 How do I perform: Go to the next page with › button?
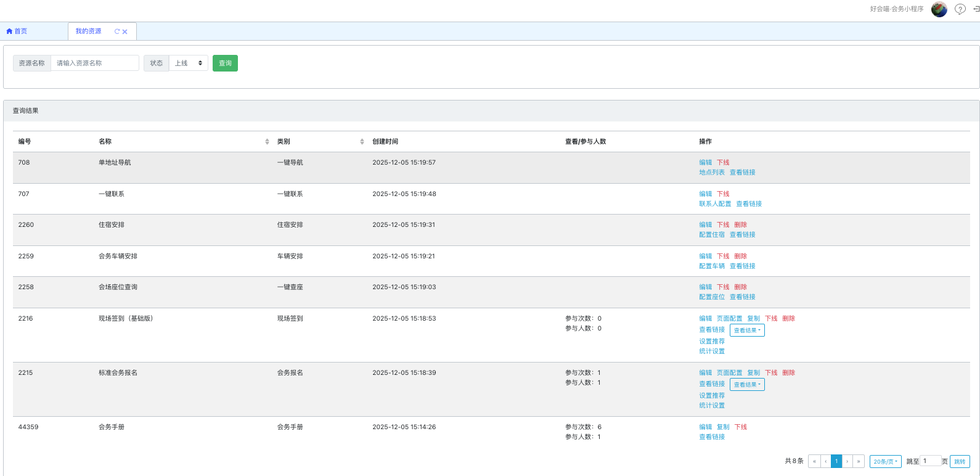point(847,461)
